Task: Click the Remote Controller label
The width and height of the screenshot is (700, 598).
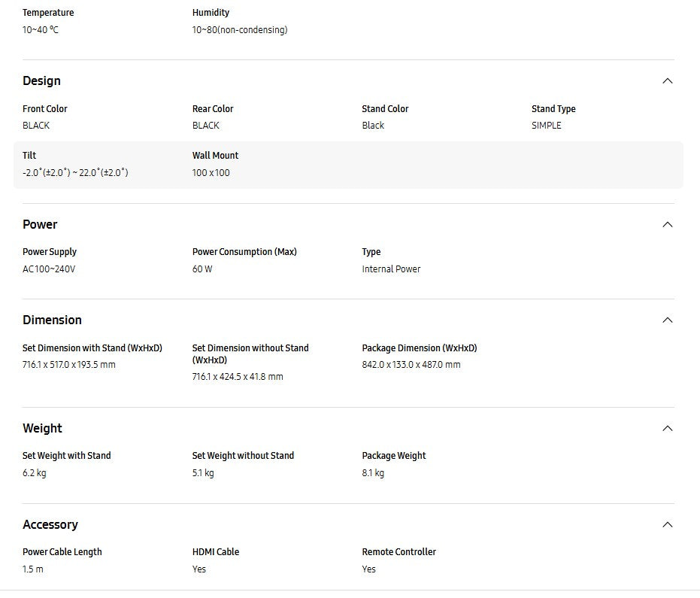Action: tap(398, 552)
